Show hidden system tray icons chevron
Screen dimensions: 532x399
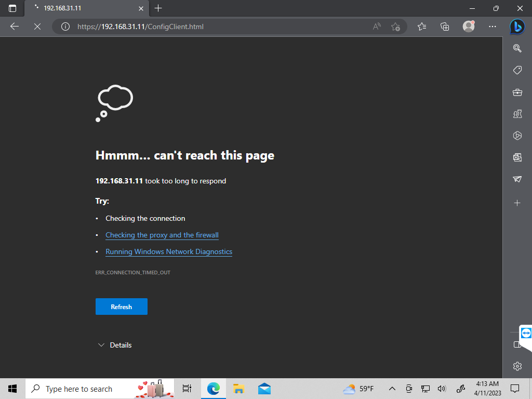pyautogui.click(x=392, y=389)
